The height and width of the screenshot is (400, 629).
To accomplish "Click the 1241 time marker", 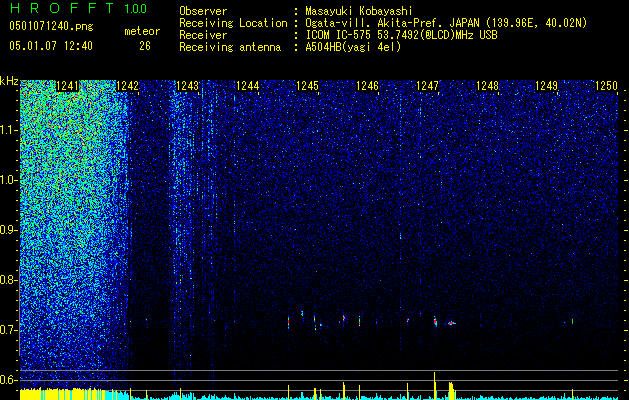I will pos(67,85).
